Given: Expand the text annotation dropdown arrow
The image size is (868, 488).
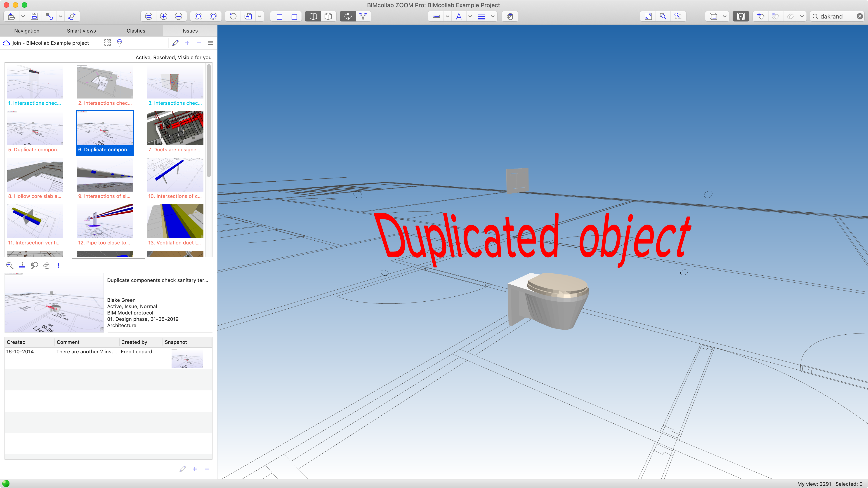Looking at the screenshot, I should (x=470, y=16).
